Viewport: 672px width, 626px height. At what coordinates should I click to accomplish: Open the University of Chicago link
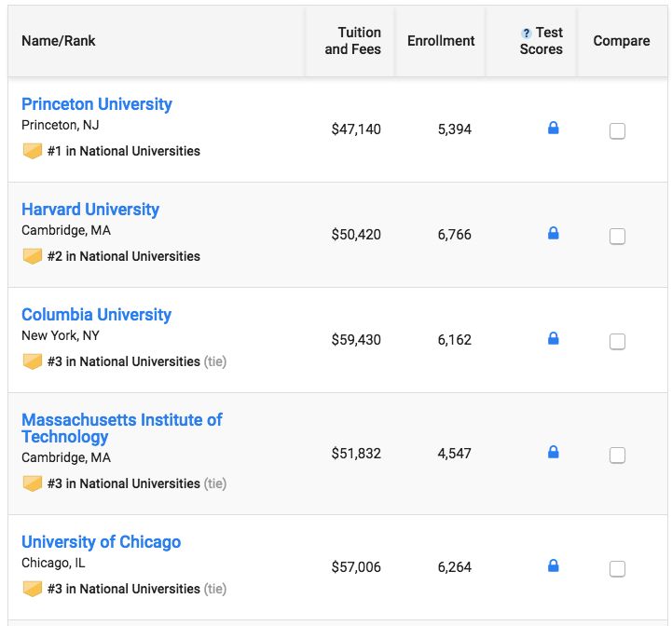[101, 542]
